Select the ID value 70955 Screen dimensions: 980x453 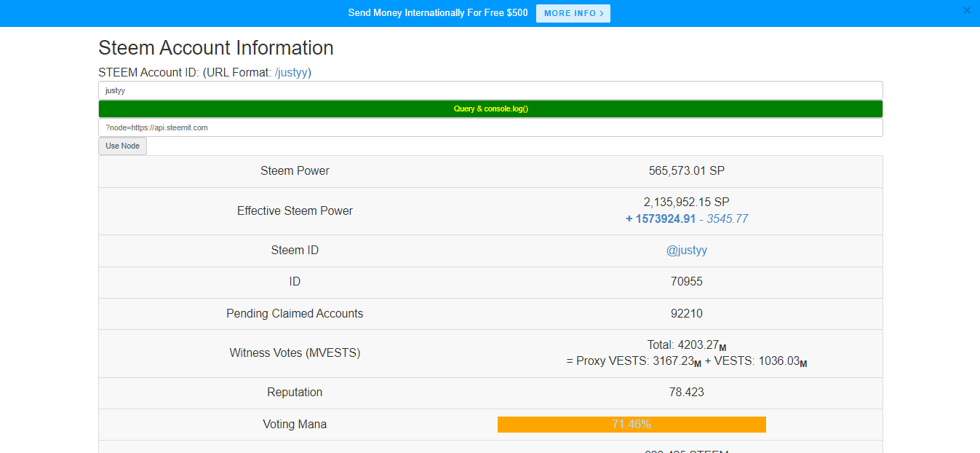687,282
